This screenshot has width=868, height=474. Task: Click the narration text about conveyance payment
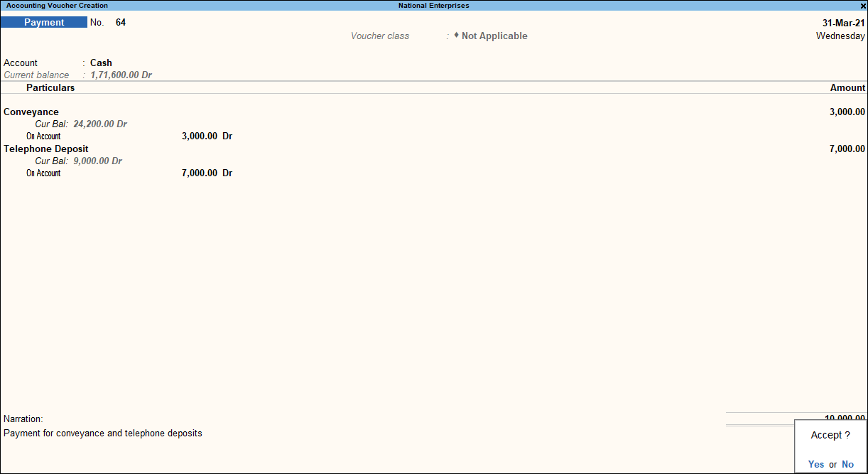pos(103,433)
